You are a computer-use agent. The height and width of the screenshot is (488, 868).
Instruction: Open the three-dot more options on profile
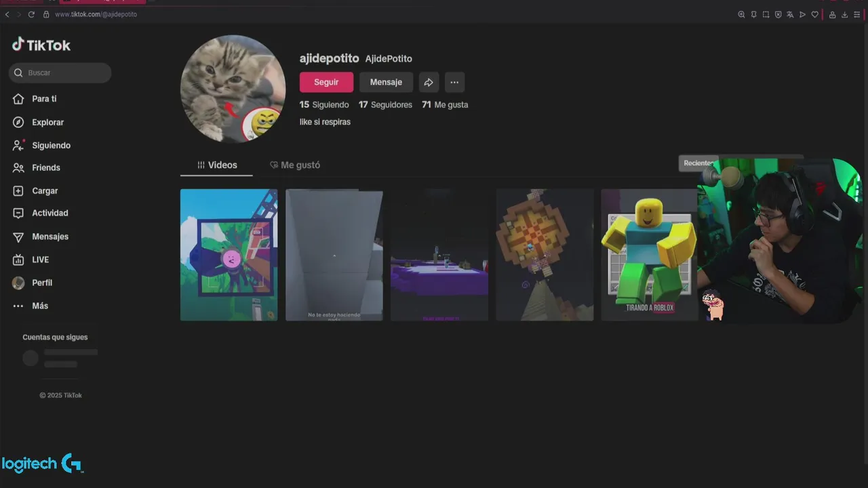(x=454, y=82)
